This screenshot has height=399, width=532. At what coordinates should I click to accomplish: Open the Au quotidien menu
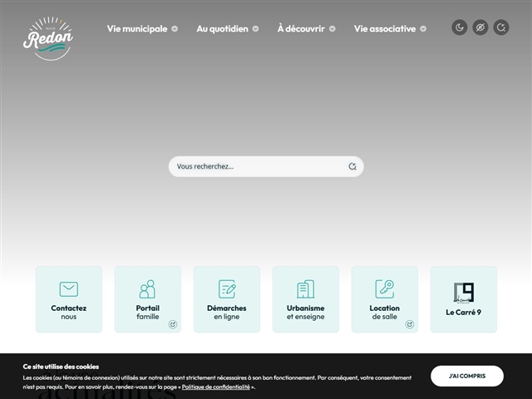222,29
